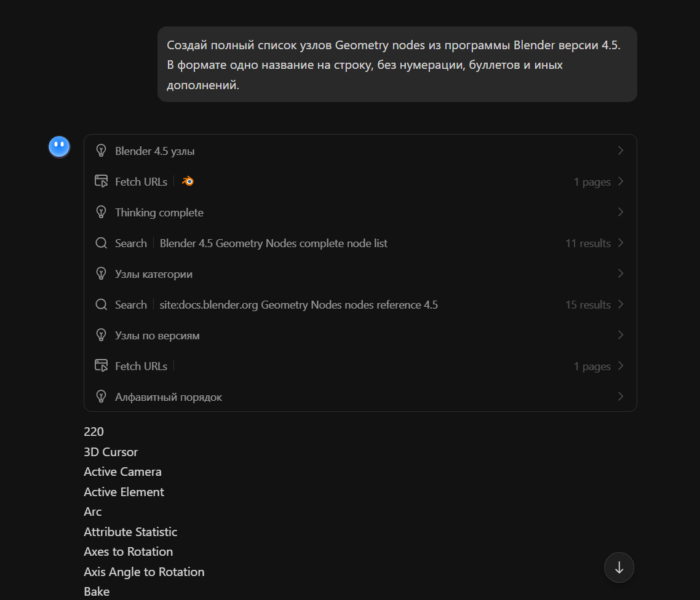Click the magnifier icon for docs.blender.org search
This screenshot has height=600, width=700.
coord(101,304)
